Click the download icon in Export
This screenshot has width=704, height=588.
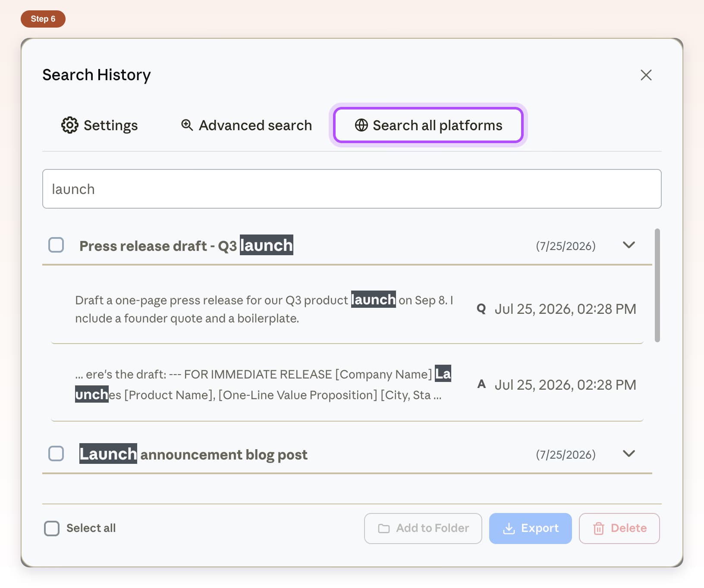click(509, 528)
